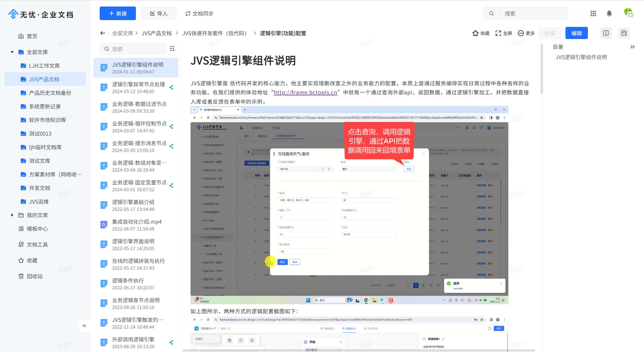Click the document info icon
This screenshot has height=352, width=644.
tap(606, 33)
